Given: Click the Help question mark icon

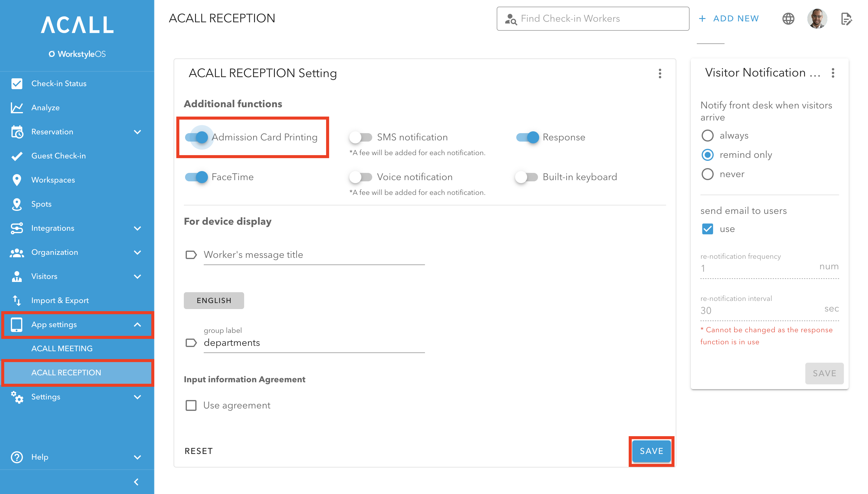Looking at the screenshot, I should pos(17,457).
